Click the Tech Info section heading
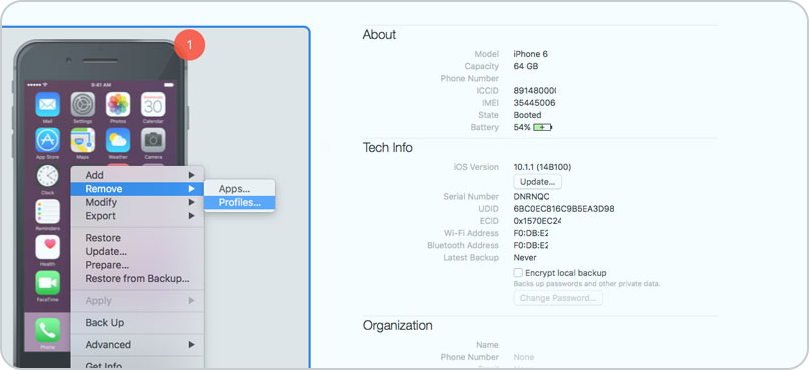Screen dimensions: 809x370 [387, 148]
